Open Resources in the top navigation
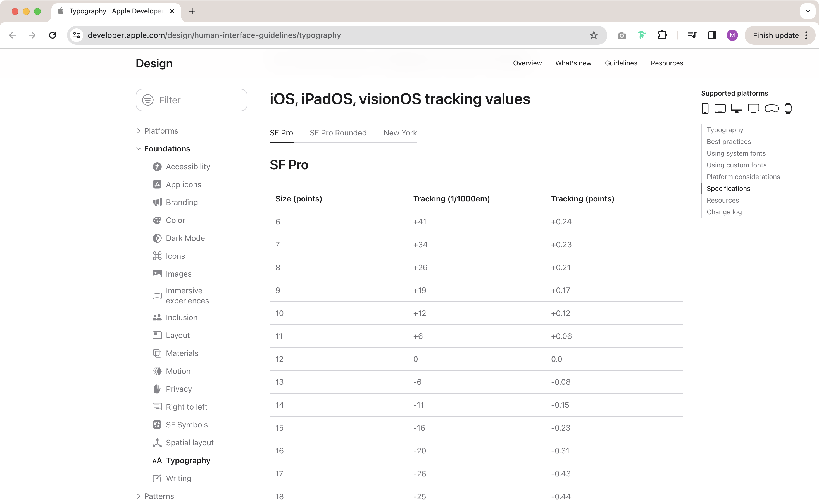Screen dimensions: 819x504 coord(667,63)
